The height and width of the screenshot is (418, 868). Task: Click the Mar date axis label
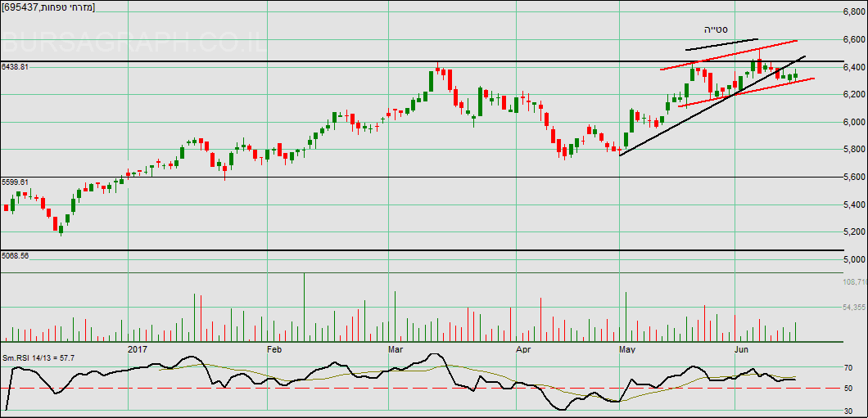[396, 349]
